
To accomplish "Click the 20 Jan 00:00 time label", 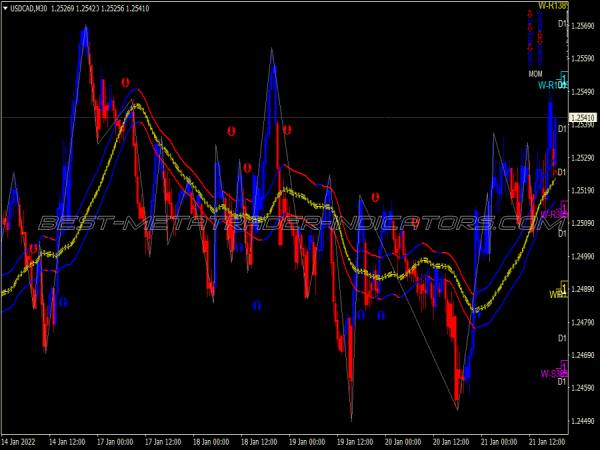I will pyautogui.click(x=403, y=442).
